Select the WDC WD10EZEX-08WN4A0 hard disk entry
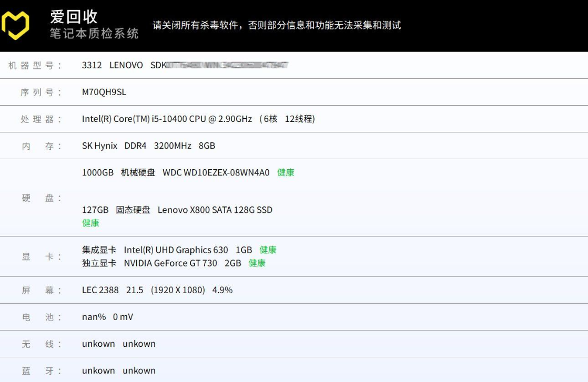Image resolution: width=588 pixels, height=382 pixels. 176,173
